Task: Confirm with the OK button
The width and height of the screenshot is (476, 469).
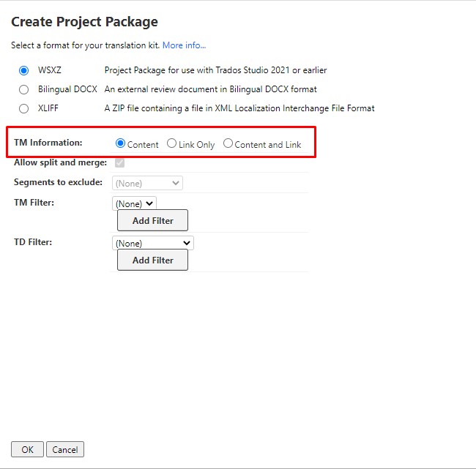Action: [x=27, y=449]
